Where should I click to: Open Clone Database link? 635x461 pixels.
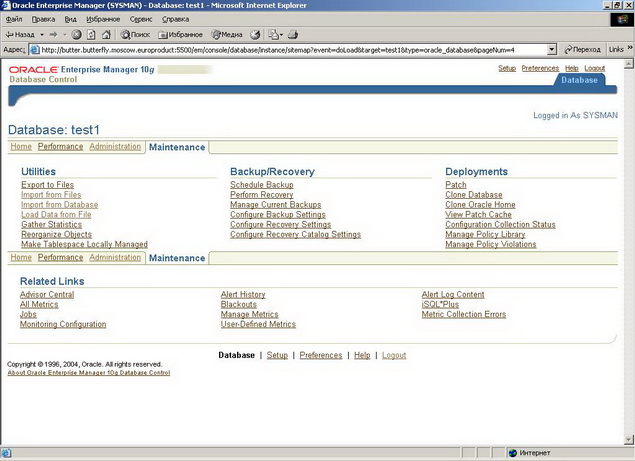click(x=474, y=194)
